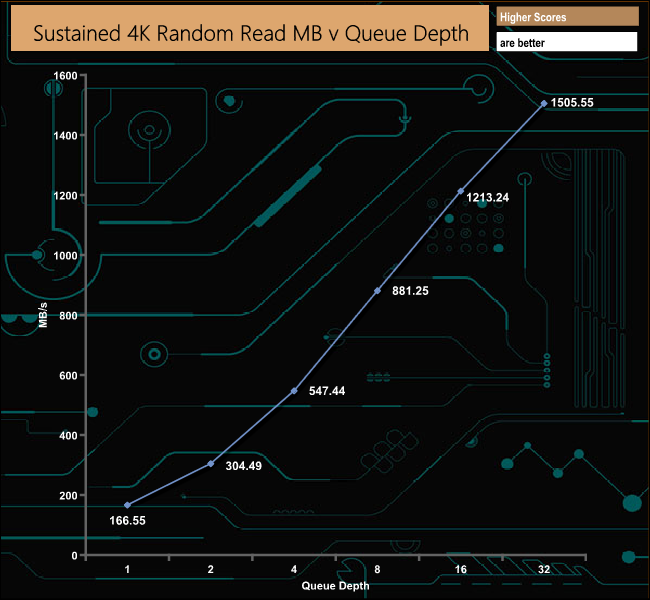Select the 'Higher Scores' legend label
650x600 pixels.
click(533, 17)
